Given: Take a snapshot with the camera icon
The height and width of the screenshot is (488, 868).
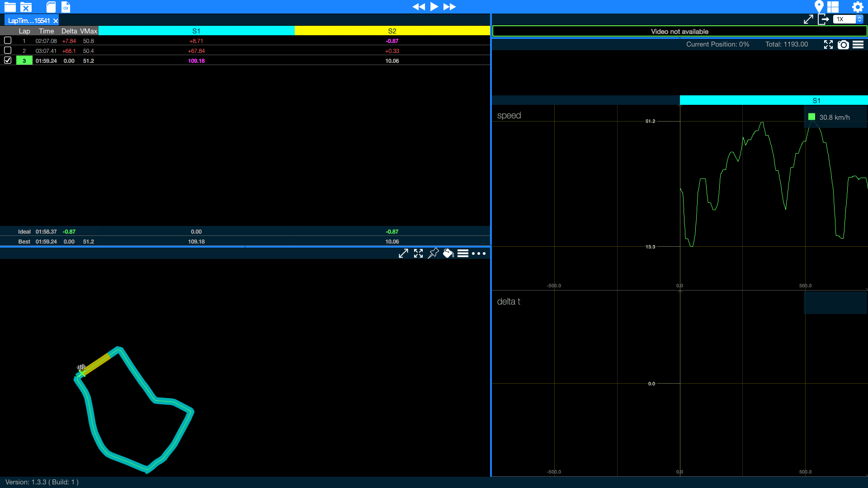Looking at the screenshot, I should pyautogui.click(x=844, y=44).
